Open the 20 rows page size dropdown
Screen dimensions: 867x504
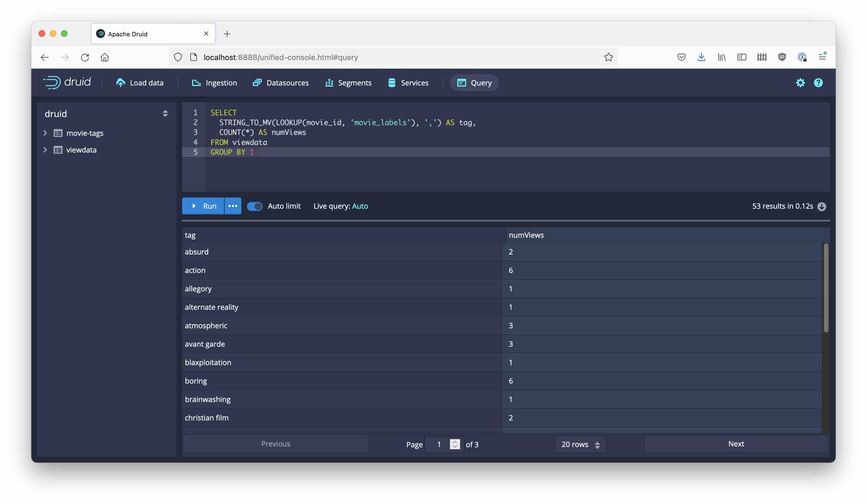[580, 444]
